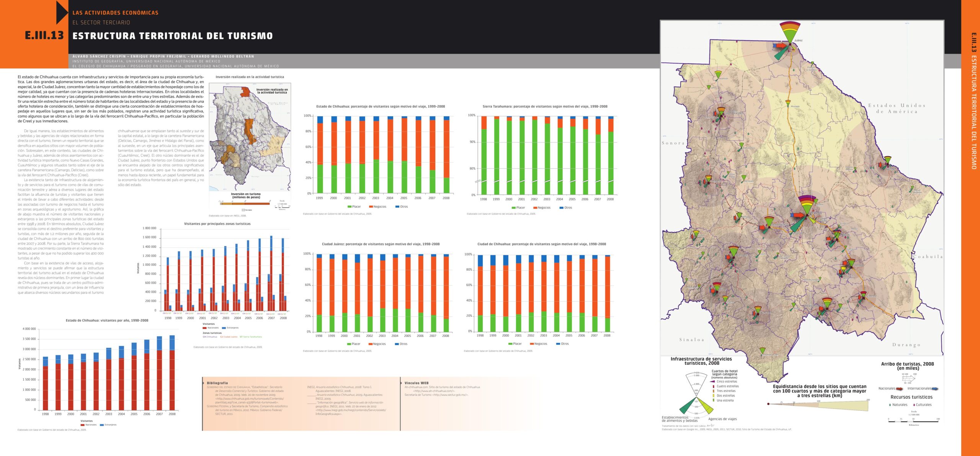Click the Internacionales blue arrow legend symbol
The height and width of the screenshot is (456, 980).
(x=935, y=389)
